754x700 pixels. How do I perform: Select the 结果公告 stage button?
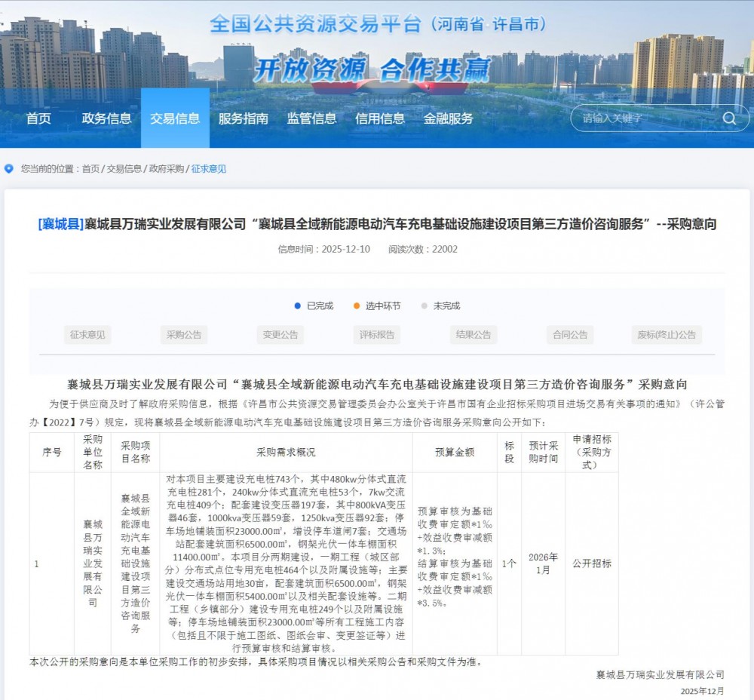[474, 335]
